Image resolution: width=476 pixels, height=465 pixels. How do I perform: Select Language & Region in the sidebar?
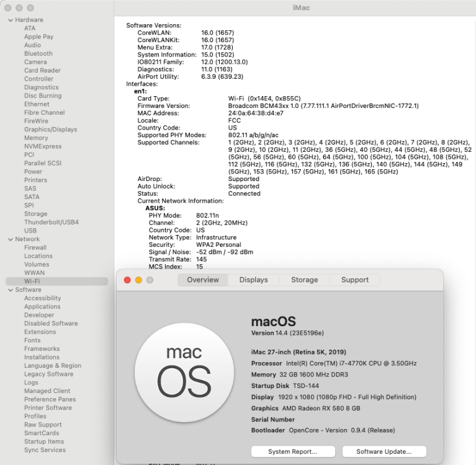[53, 366]
